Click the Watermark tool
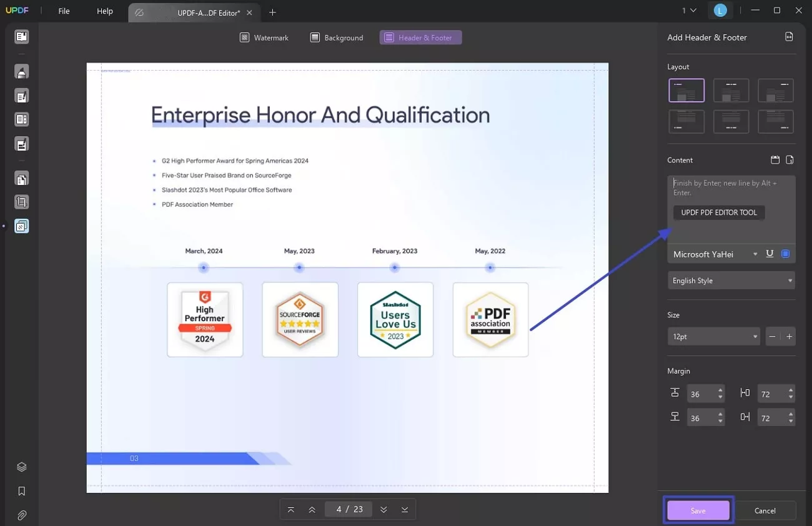812x526 pixels. [264, 37]
